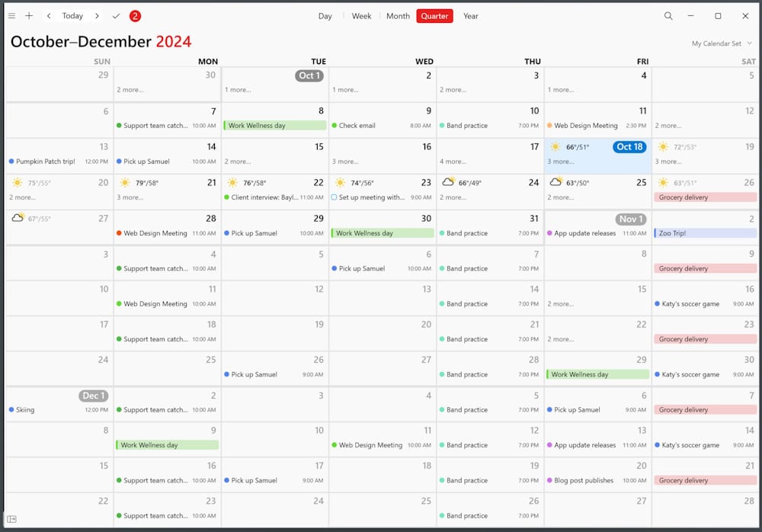Open the Zoo Trip! event on November 2
The height and width of the screenshot is (532, 762).
point(704,233)
